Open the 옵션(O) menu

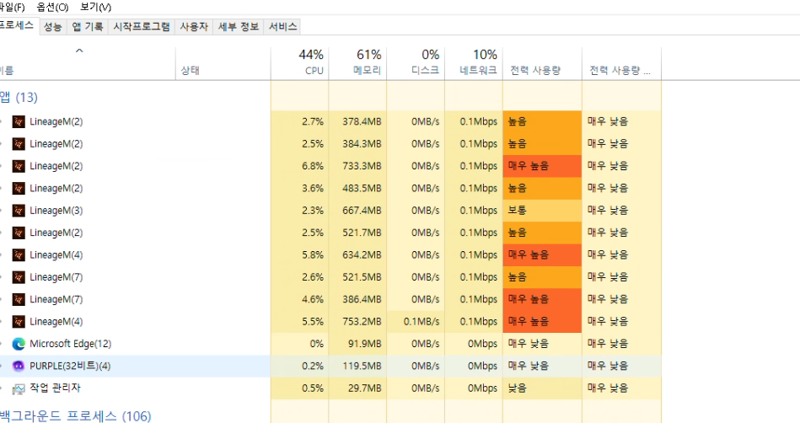[x=53, y=7]
